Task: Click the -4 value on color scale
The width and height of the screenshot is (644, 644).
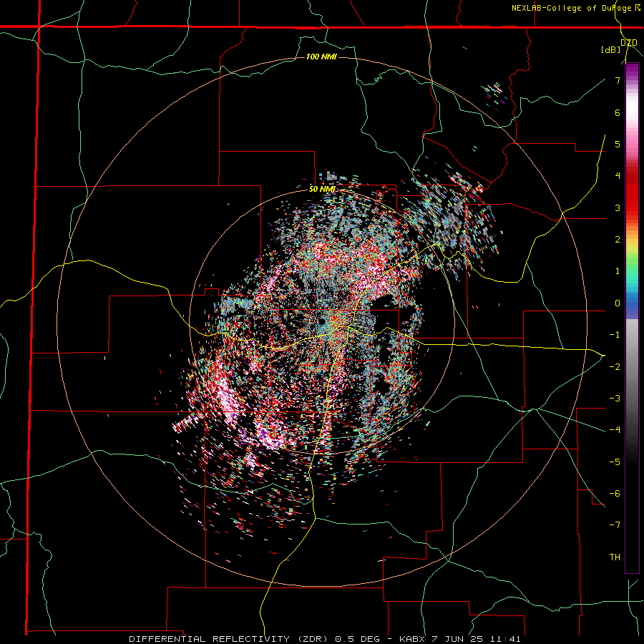Action: (x=615, y=430)
